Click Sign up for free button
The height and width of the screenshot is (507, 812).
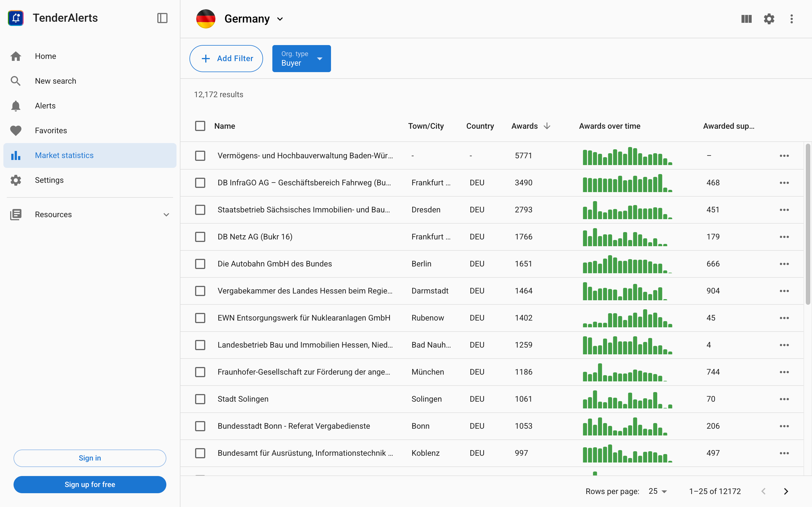click(90, 484)
